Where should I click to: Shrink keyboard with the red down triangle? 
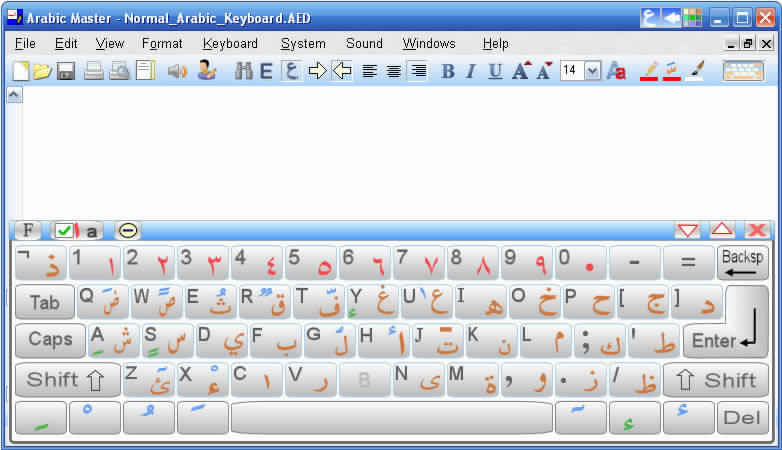(688, 230)
